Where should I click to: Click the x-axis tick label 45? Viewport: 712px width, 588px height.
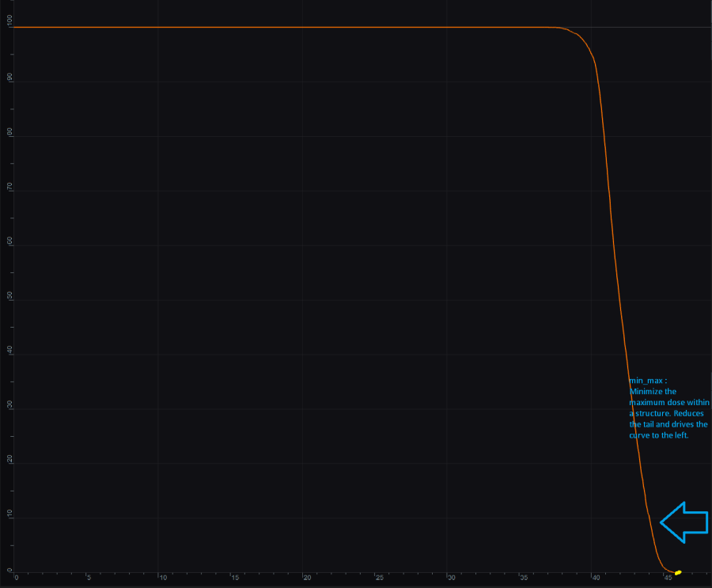coord(669,578)
